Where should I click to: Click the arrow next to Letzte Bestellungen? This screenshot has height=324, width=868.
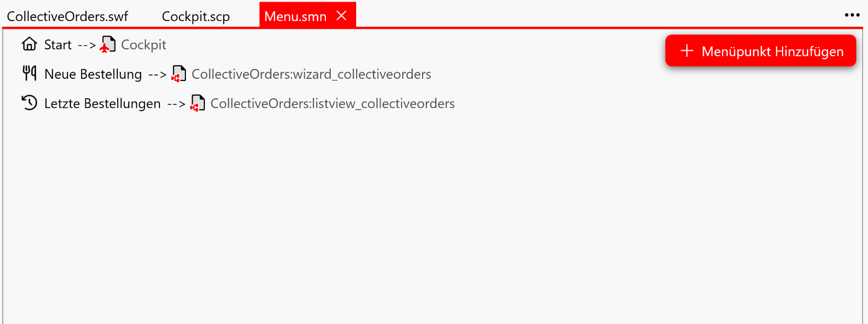176,104
